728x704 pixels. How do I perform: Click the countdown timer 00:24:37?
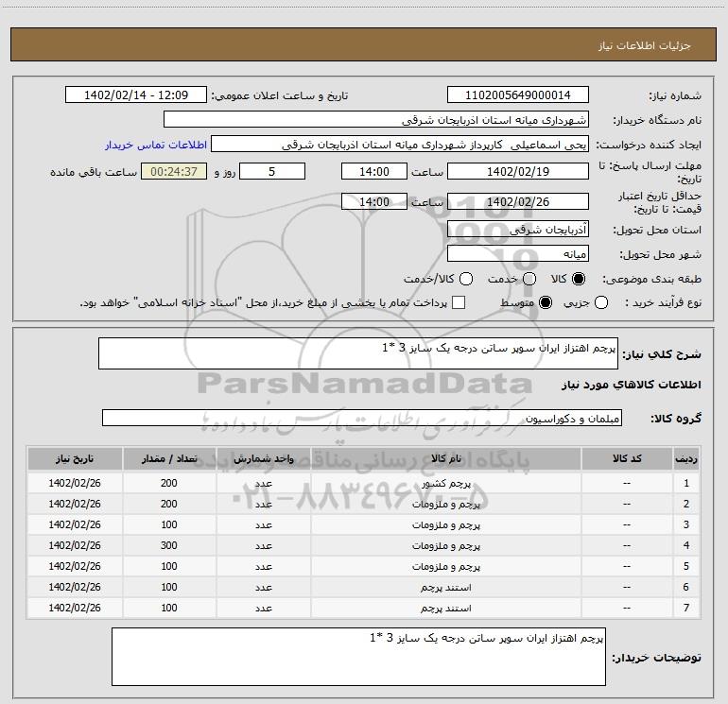tap(174, 171)
